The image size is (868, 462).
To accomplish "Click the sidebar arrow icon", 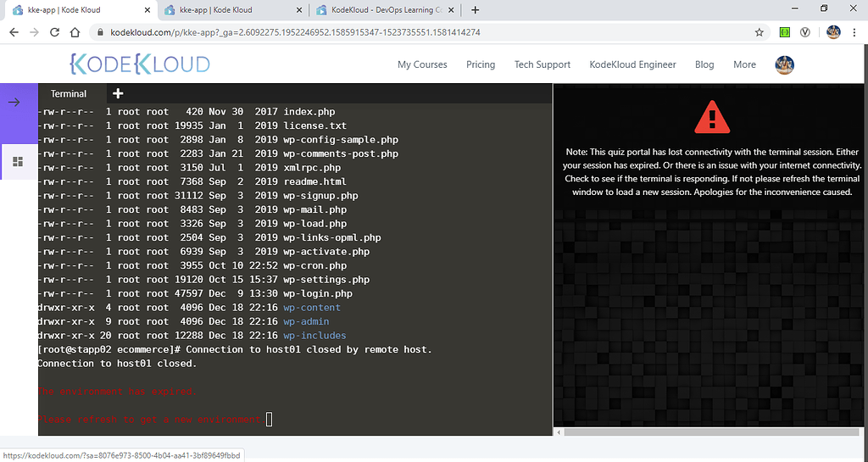I will [x=14, y=103].
